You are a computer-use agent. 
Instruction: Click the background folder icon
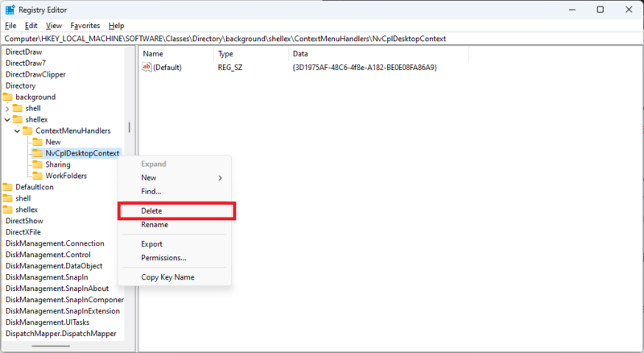(x=8, y=97)
